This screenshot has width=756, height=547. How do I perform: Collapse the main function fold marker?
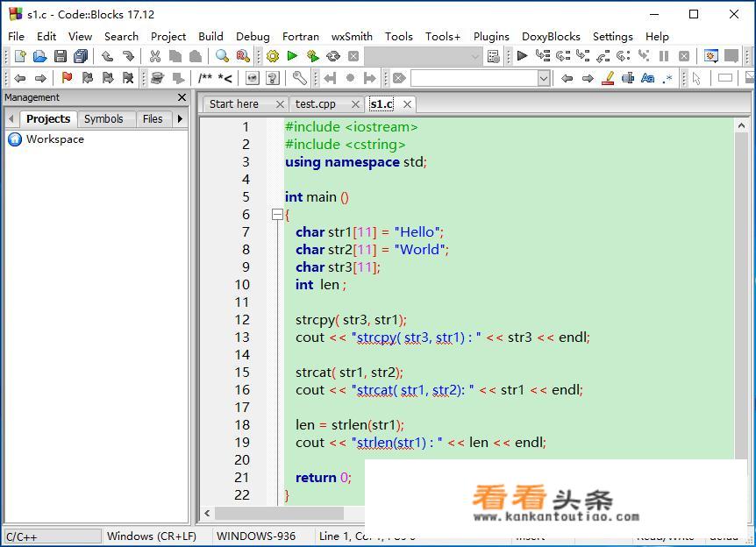(x=277, y=215)
